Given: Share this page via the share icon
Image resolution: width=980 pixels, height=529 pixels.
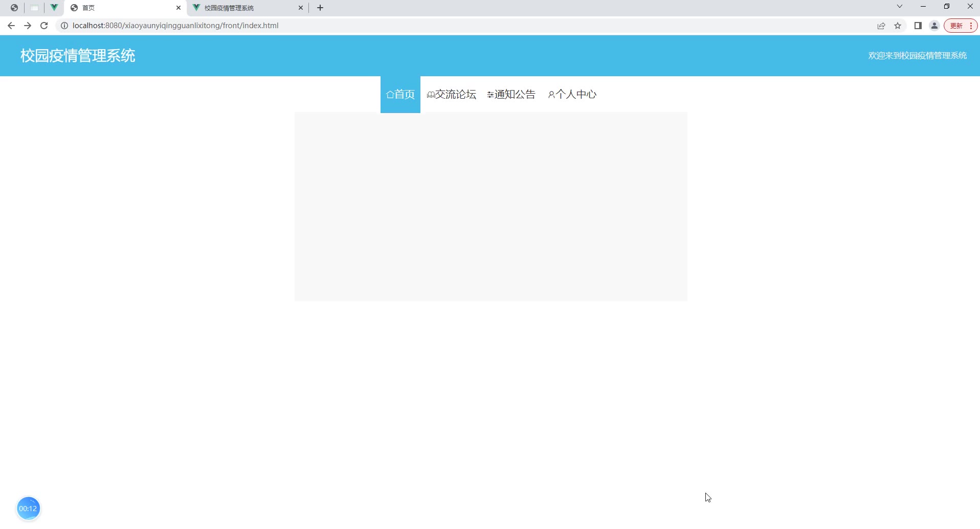Looking at the screenshot, I should pos(881,26).
